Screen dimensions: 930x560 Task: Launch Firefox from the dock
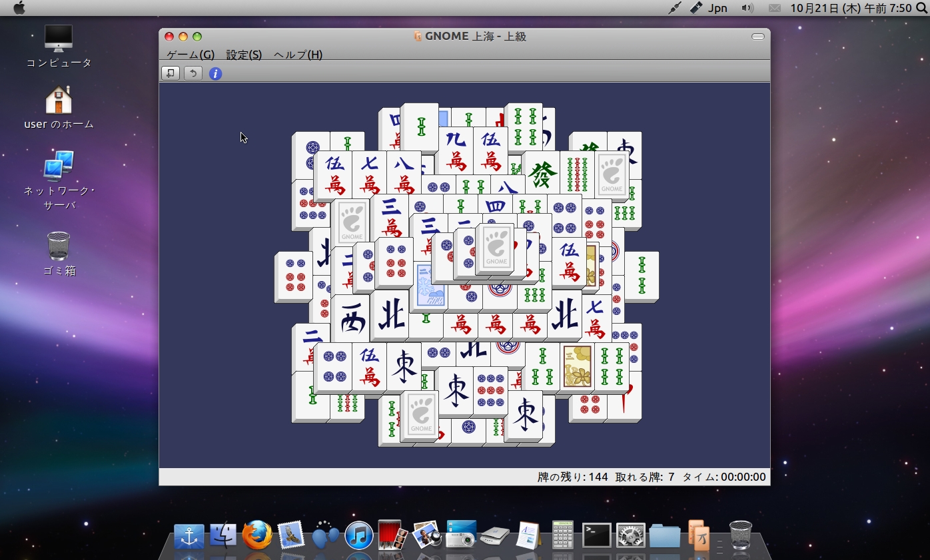click(257, 535)
